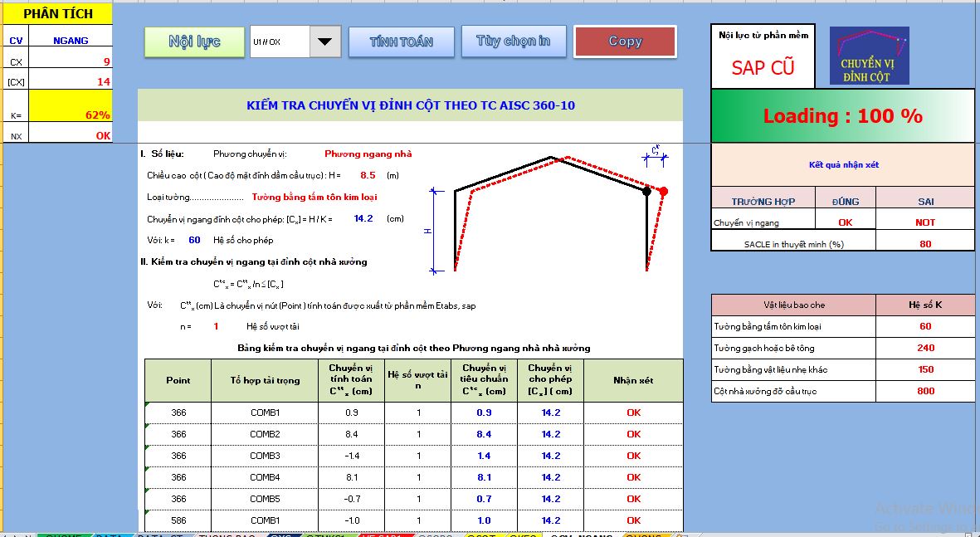Open Tùy chọn in print options
980x537 pixels.
click(514, 41)
